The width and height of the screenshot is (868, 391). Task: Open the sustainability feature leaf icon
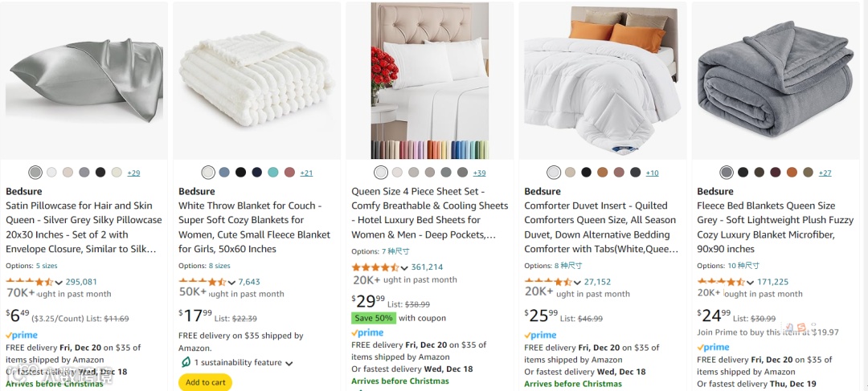pos(186,363)
